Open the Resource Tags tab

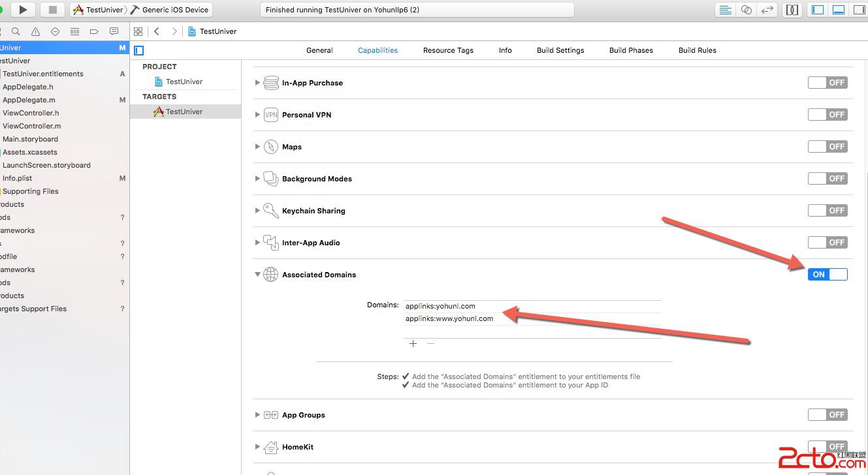click(448, 50)
